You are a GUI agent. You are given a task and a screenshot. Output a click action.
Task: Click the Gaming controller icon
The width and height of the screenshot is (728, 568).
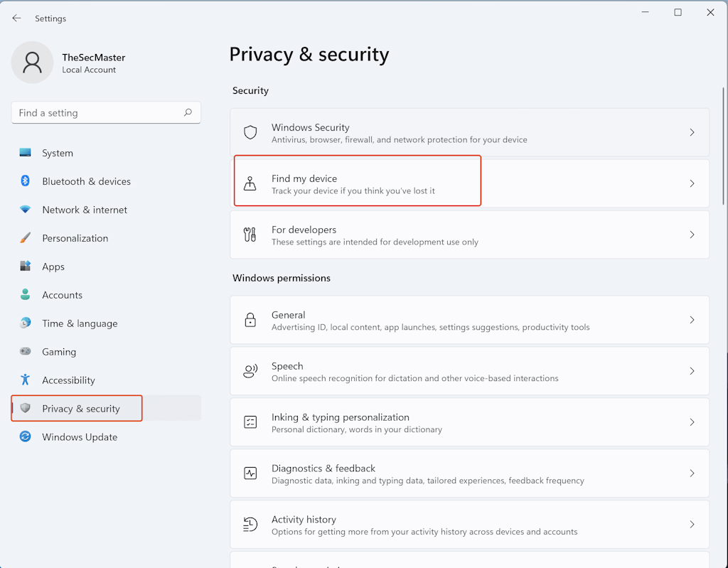[x=25, y=351]
